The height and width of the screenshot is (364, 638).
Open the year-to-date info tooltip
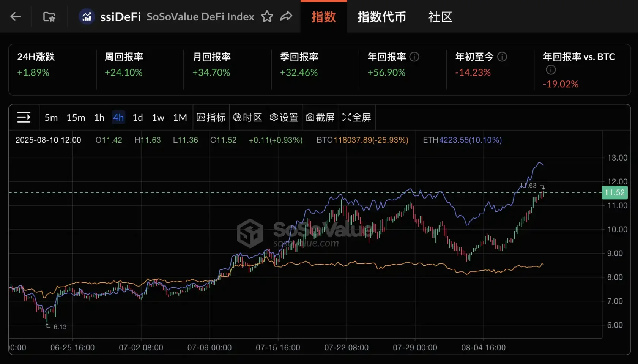(x=502, y=57)
